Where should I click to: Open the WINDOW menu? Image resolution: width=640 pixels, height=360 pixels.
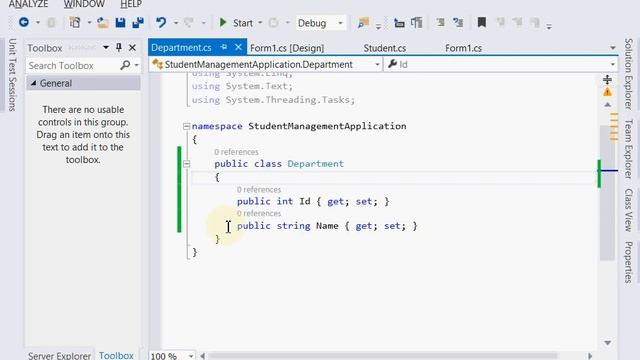point(84,4)
